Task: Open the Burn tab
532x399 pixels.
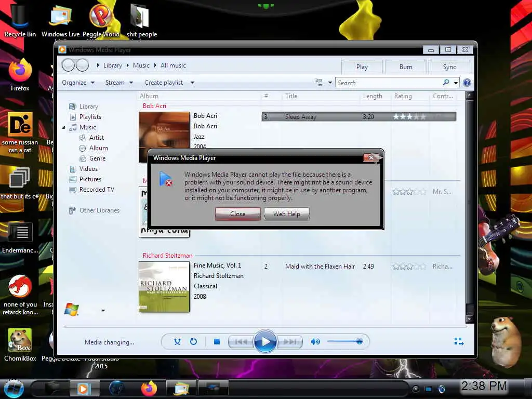Action: [x=406, y=67]
